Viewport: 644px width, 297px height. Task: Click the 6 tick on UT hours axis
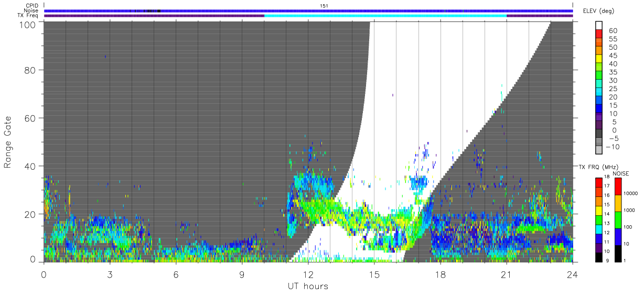click(176, 274)
